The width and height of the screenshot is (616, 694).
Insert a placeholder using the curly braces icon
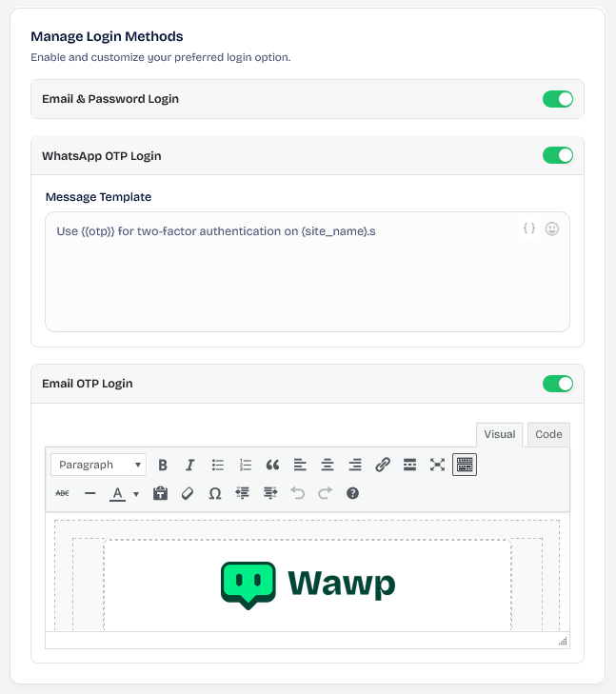[x=529, y=228]
